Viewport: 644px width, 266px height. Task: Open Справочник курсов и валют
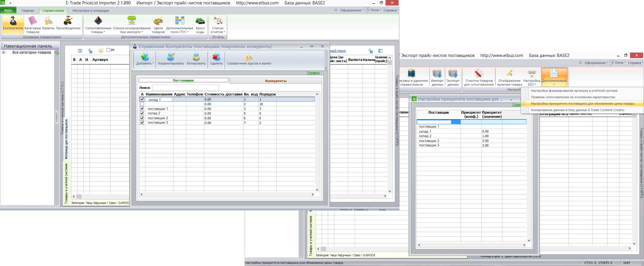coord(249,59)
